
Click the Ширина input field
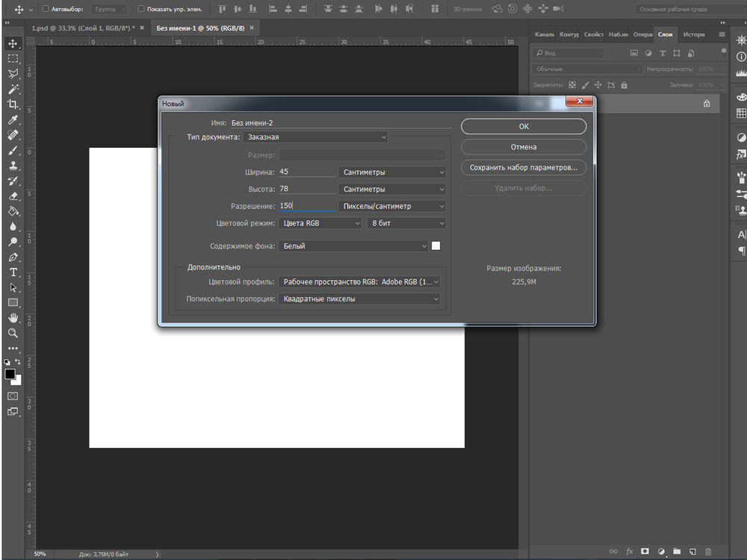coord(306,172)
